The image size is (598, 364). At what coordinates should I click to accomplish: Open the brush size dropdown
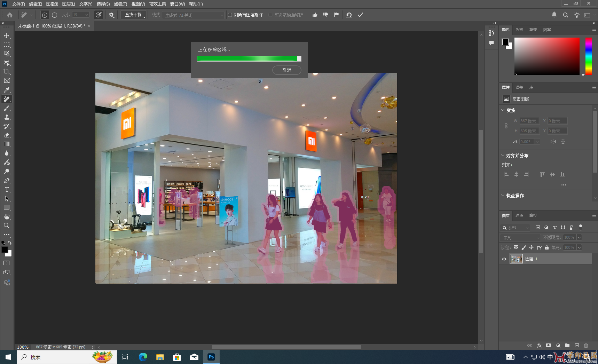pos(87,15)
